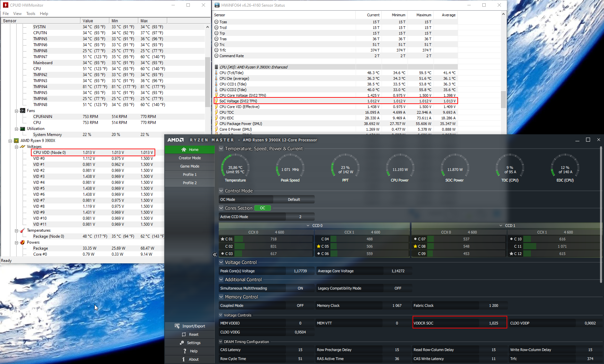604x364 pixels.
Task: Collapse the DRAM Timing Configuration section
Action: click(221, 342)
